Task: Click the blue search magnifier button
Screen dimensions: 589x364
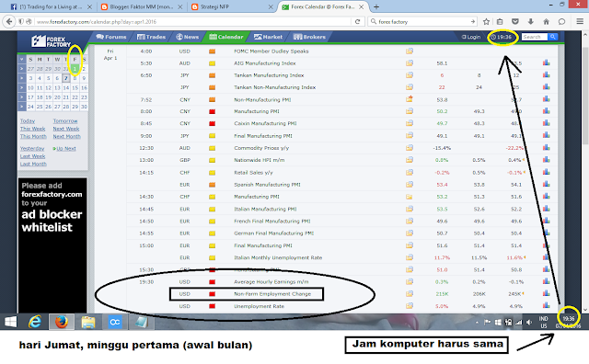Action: [552, 37]
